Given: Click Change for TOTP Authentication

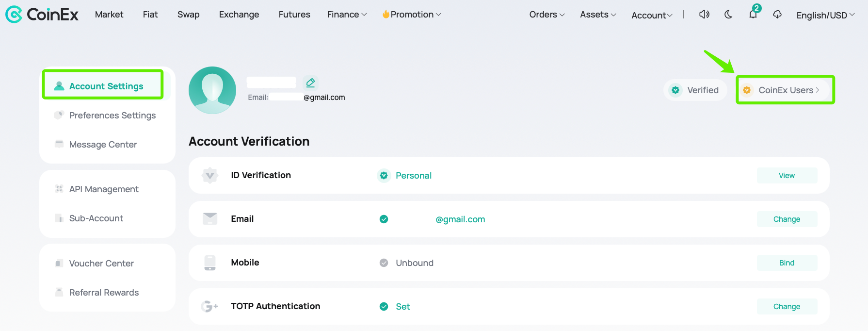Looking at the screenshot, I should click(787, 306).
